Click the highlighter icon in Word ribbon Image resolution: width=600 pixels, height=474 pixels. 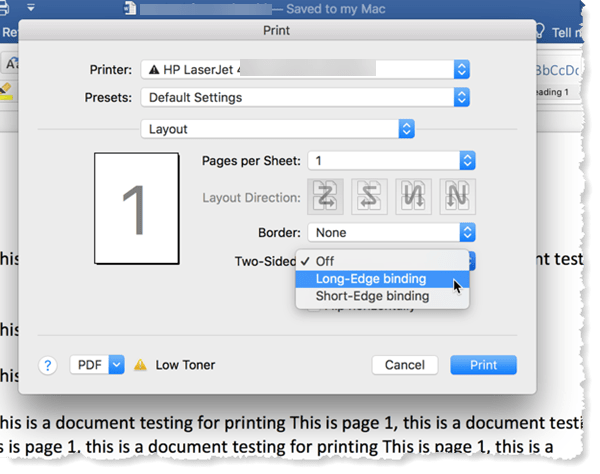pyautogui.click(x=6, y=91)
